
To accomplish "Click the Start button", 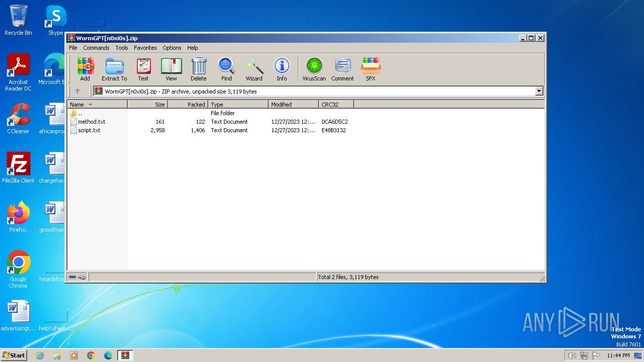I will pyautogui.click(x=14, y=355).
